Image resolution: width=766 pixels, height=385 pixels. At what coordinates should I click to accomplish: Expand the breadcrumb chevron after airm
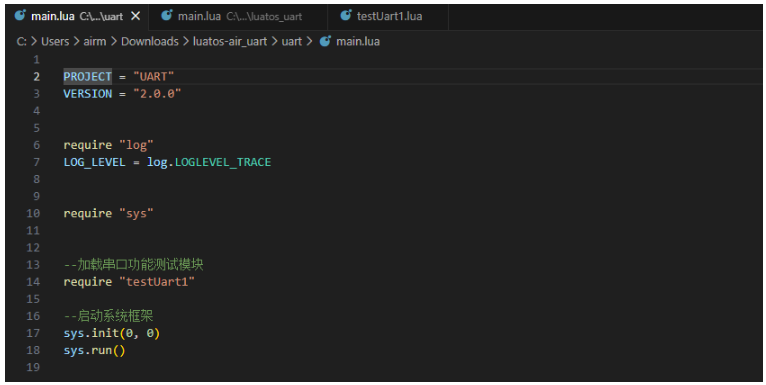pos(113,42)
